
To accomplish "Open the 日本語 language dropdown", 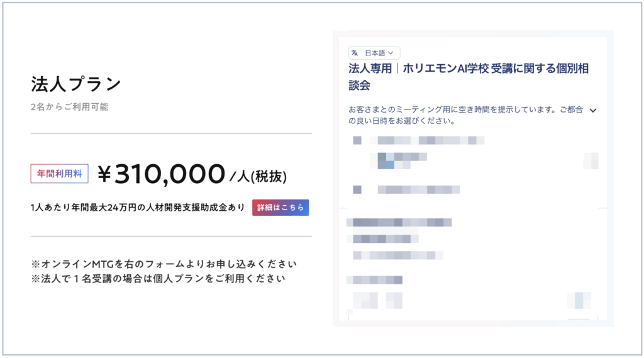I will [x=374, y=53].
